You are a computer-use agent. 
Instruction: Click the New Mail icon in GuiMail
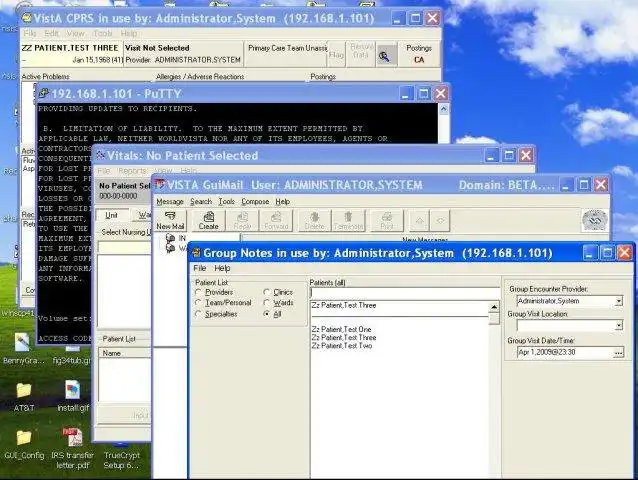[x=170, y=220]
